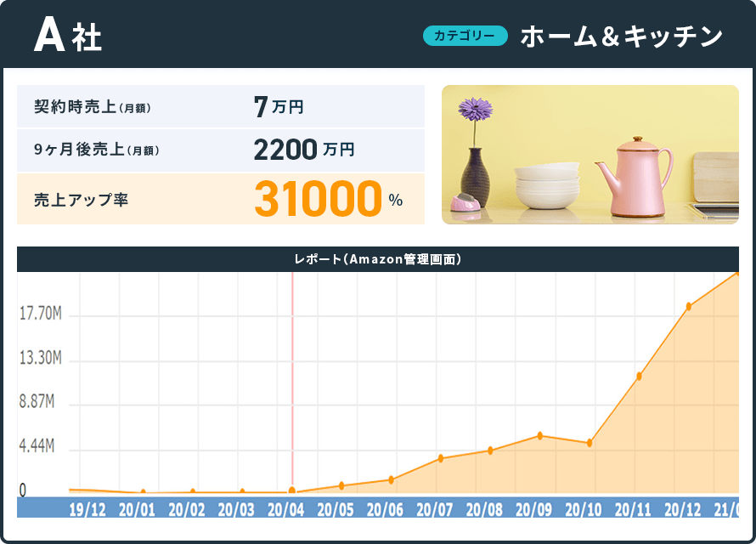Click the レポート(Amazon管理画面) chart header
Screen dimensions: 756x544
pos(377,259)
